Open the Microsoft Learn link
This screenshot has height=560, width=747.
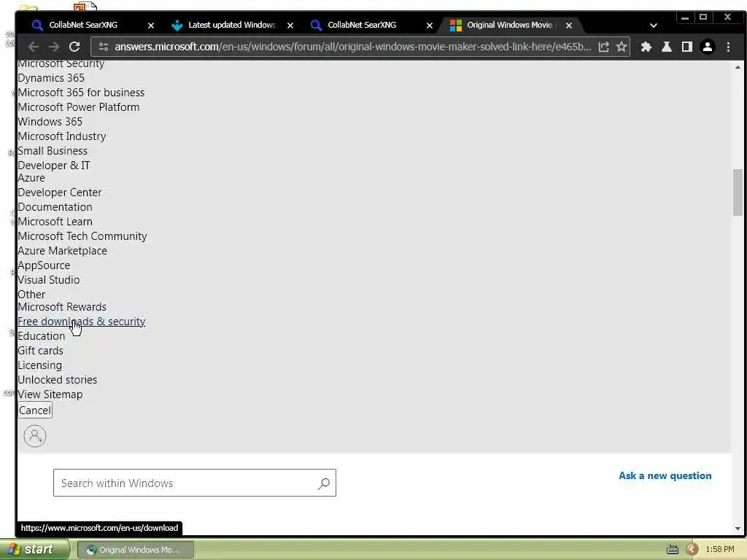point(55,222)
